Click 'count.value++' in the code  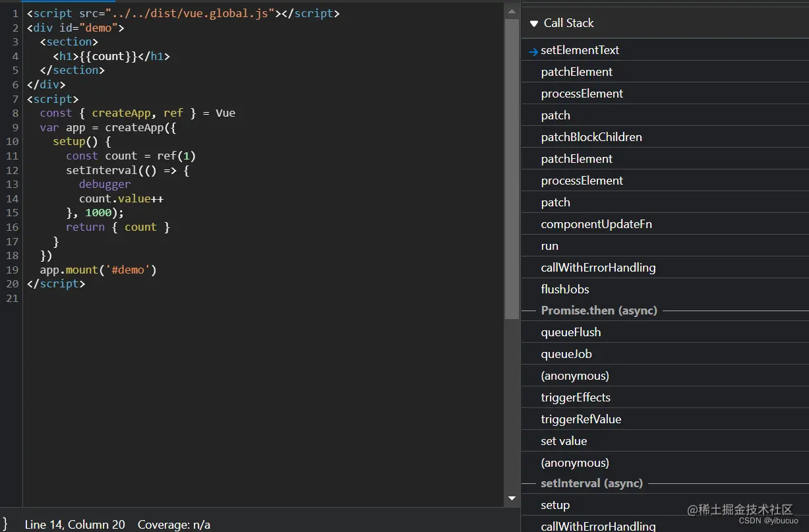(121, 198)
